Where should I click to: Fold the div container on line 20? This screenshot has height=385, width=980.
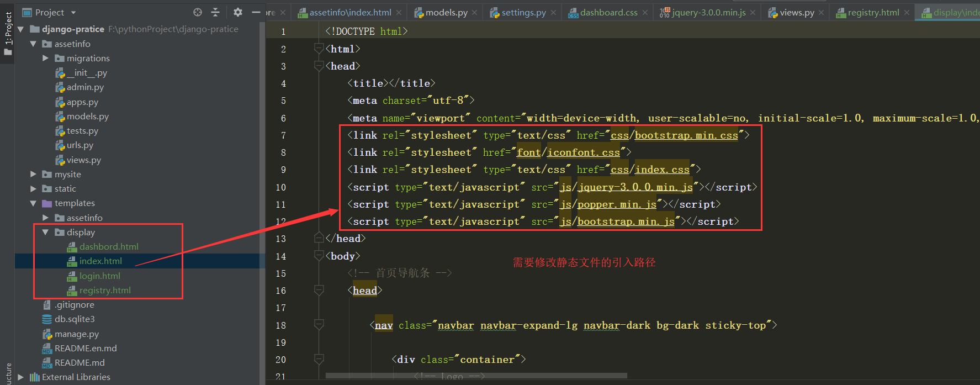tap(319, 359)
